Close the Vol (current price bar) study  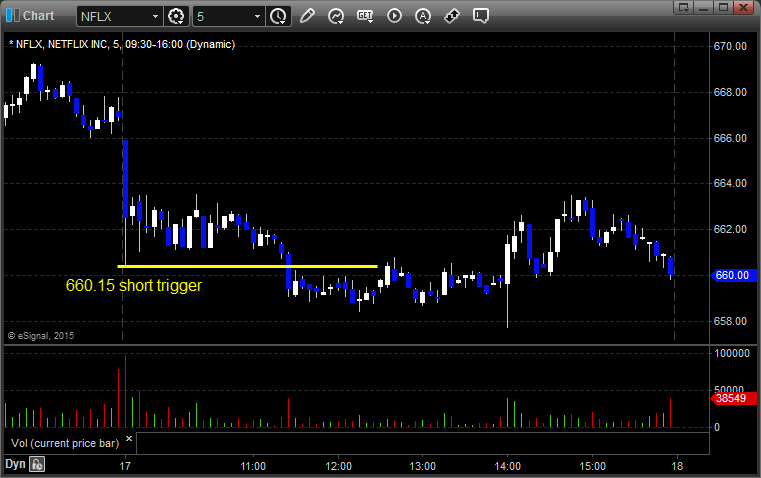point(129,439)
